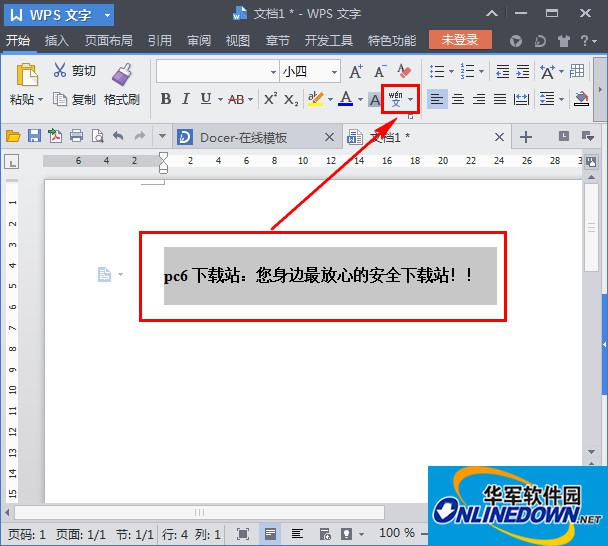Click the increase font size icon
The image size is (608, 546).
click(356, 71)
